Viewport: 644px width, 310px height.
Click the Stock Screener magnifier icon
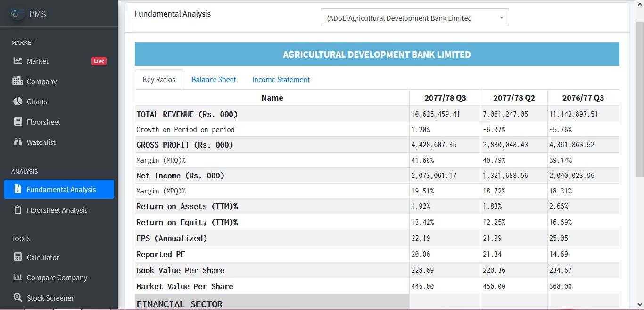pyautogui.click(x=18, y=298)
